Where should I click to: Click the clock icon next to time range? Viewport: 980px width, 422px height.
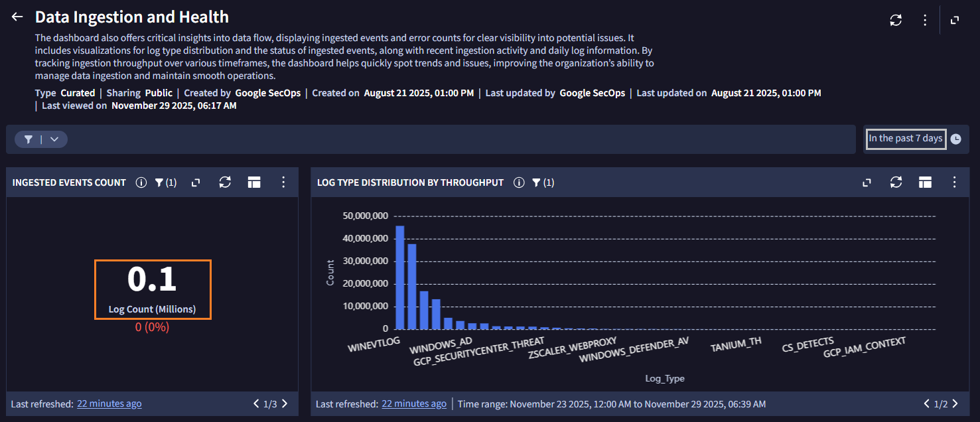pos(955,139)
